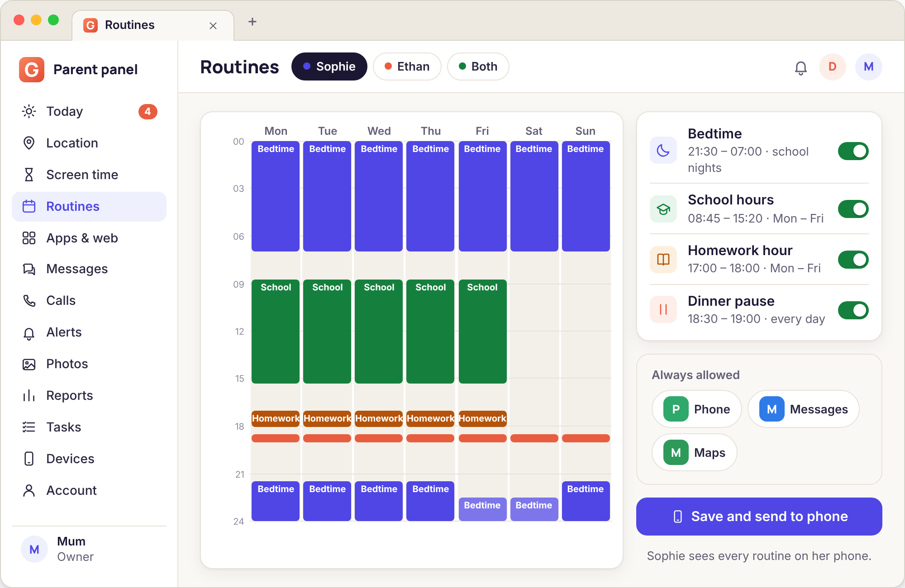The height and width of the screenshot is (588, 905).
Task: Select the Both children tab
Action: click(478, 66)
